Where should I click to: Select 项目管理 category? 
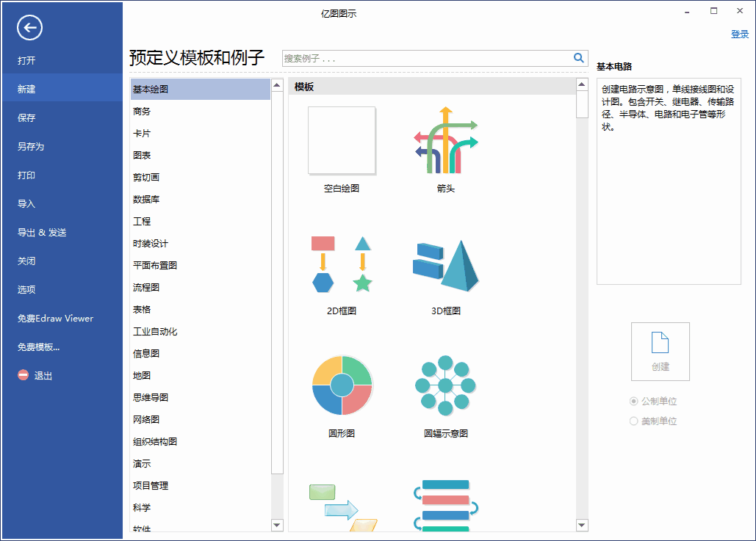[x=200, y=486]
